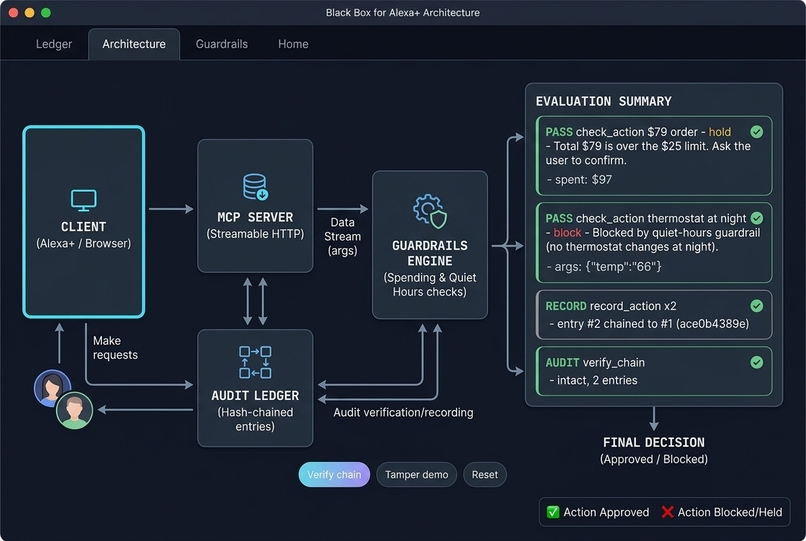Click the EVALUATION SUMMARY heading
806x541 pixels.
point(603,101)
